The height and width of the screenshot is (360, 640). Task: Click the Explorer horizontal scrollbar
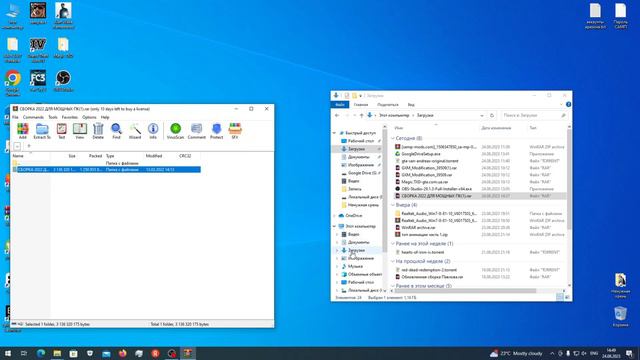(465, 291)
